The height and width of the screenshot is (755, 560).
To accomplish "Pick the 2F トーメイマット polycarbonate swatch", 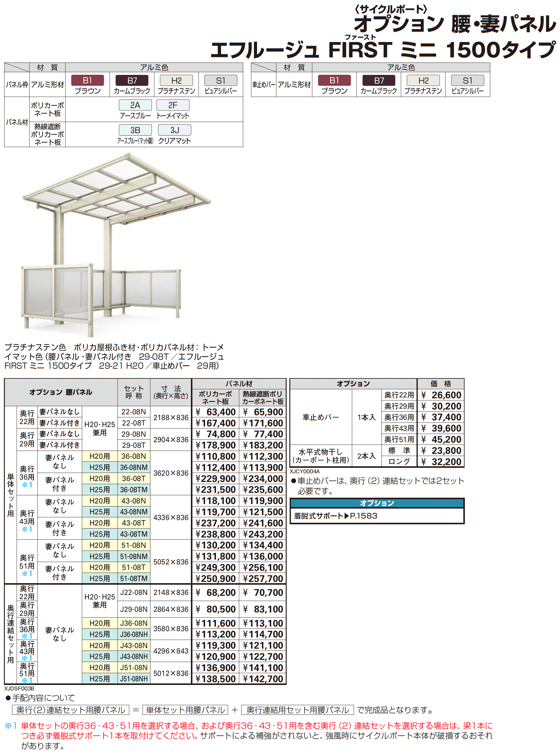I will tap(173, 105).
